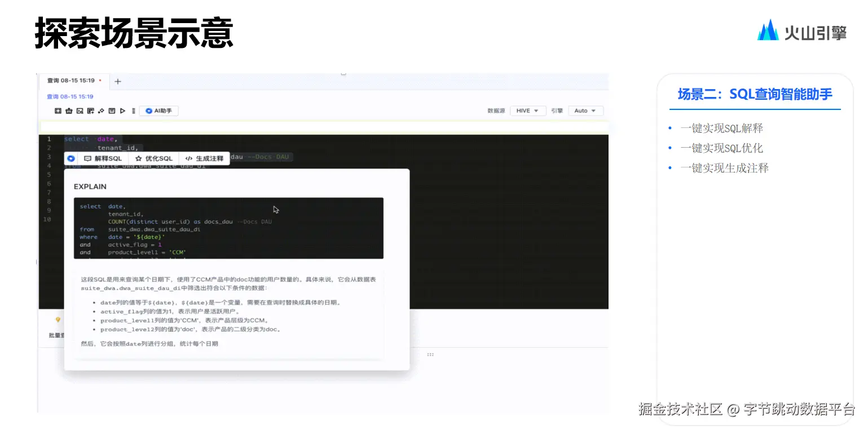Click the '--Docs DAU' comment in the editor

click(x=268, y=157)
